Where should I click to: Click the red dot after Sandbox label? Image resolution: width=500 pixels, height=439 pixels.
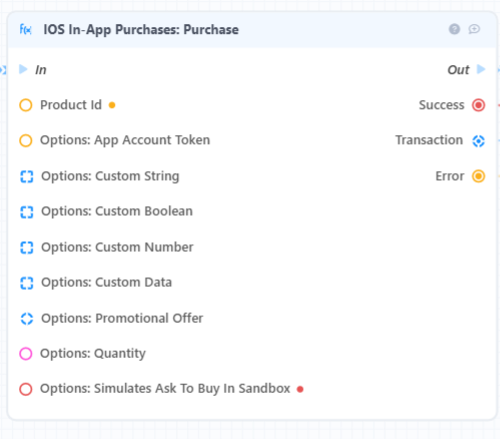(x=300, y=389)
